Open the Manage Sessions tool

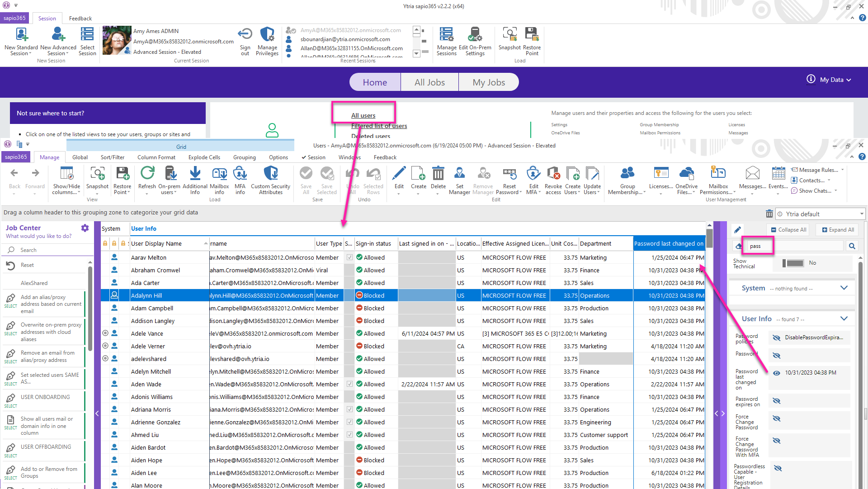tap(447, 41)
